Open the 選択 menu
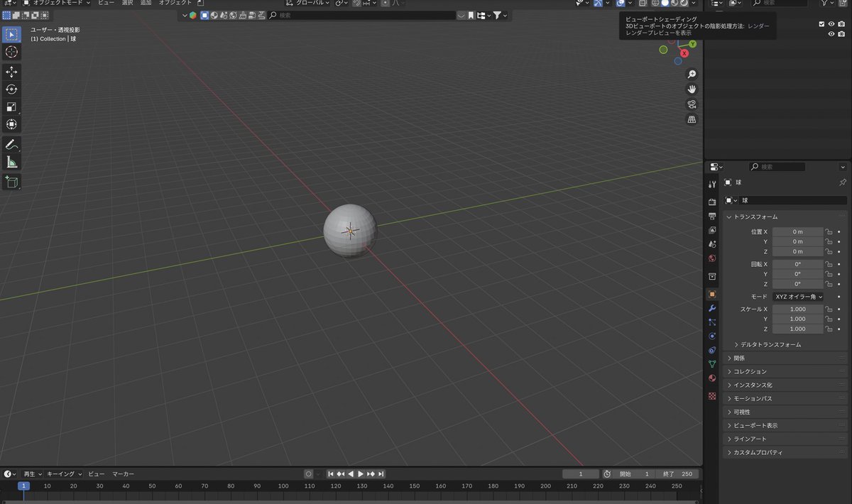852x504 pixels. (128, 3)
